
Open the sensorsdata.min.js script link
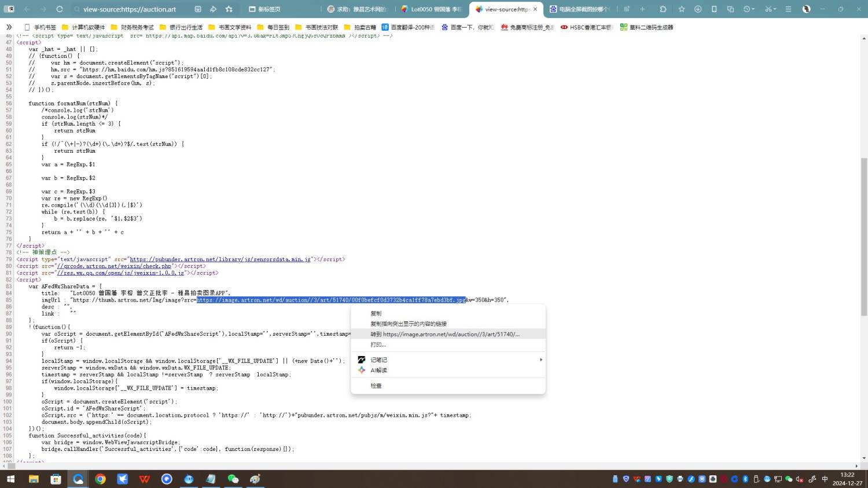(x=220, y=259)
